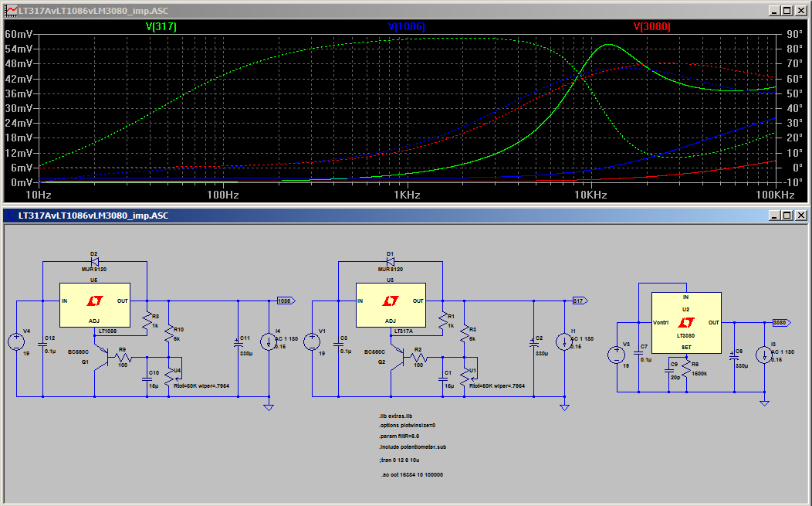Minimize the plot window
This screenshot has height=506, width=812.
point(773,10)
